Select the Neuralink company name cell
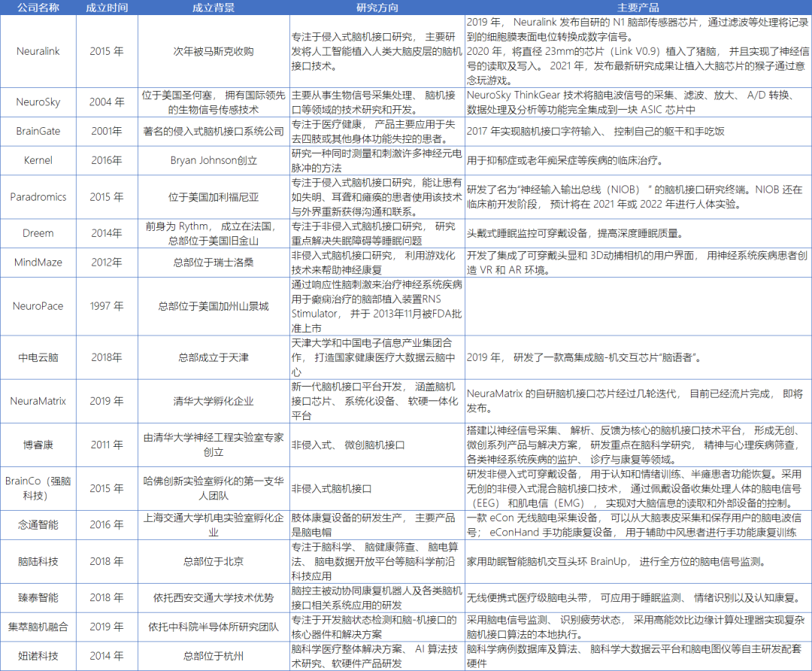 (x=38, y=51)
